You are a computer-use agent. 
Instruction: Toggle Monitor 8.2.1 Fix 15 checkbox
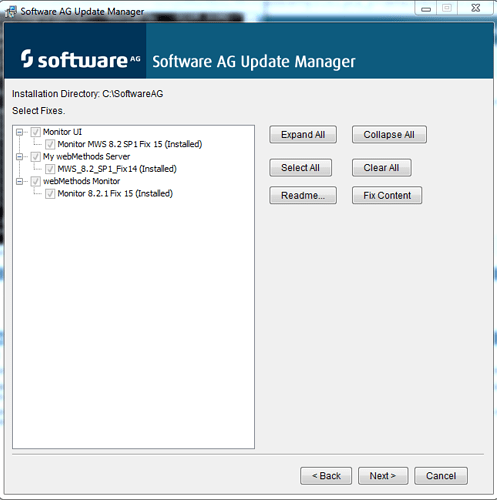point(50,194)
